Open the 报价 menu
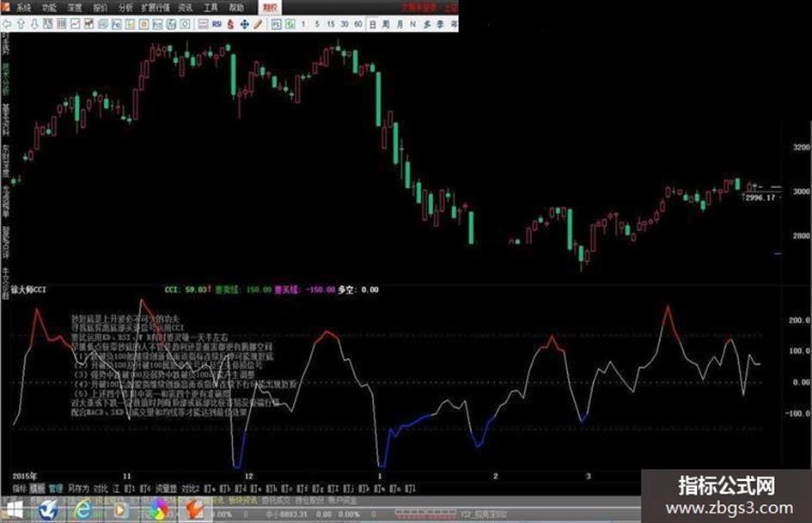812x523 pixels. coord(100,8)
